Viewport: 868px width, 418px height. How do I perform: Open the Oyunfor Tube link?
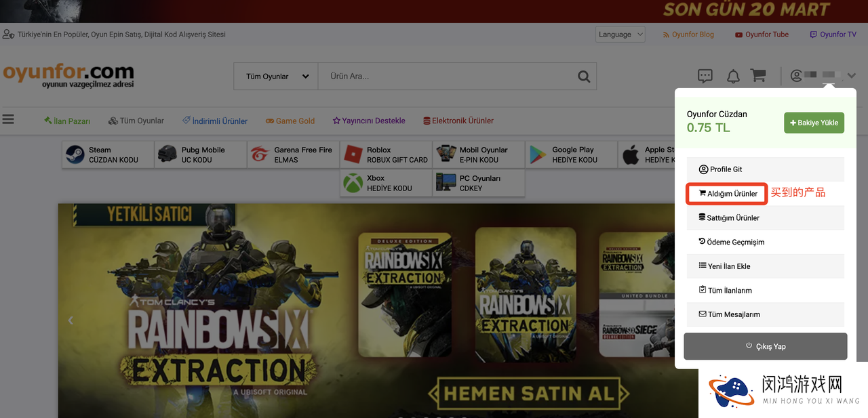pos(762,35)
